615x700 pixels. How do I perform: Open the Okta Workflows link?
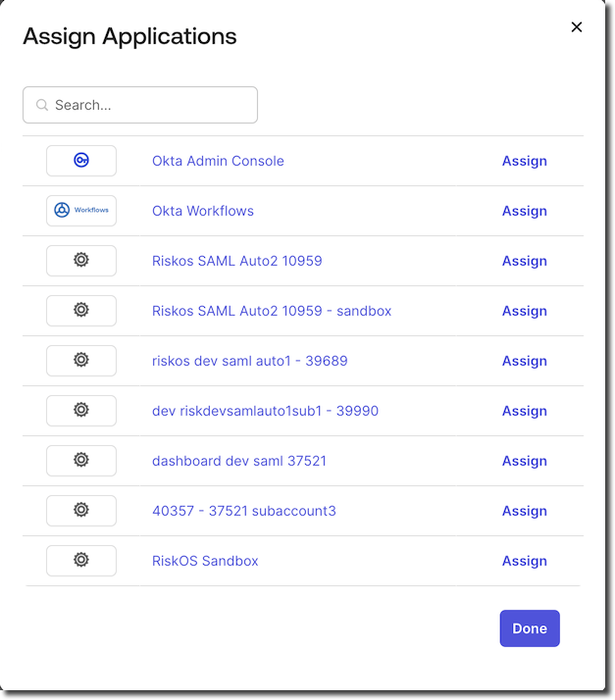point(203,211)
